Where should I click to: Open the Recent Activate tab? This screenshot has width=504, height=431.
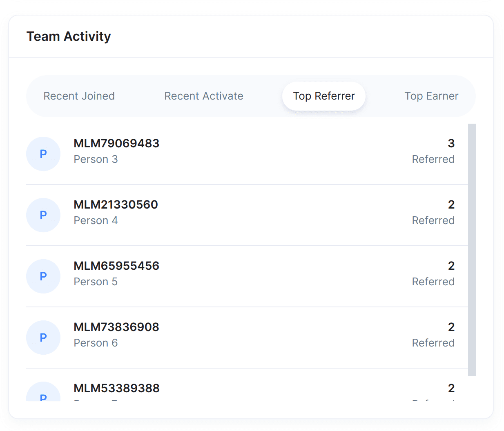click(204, 96)
